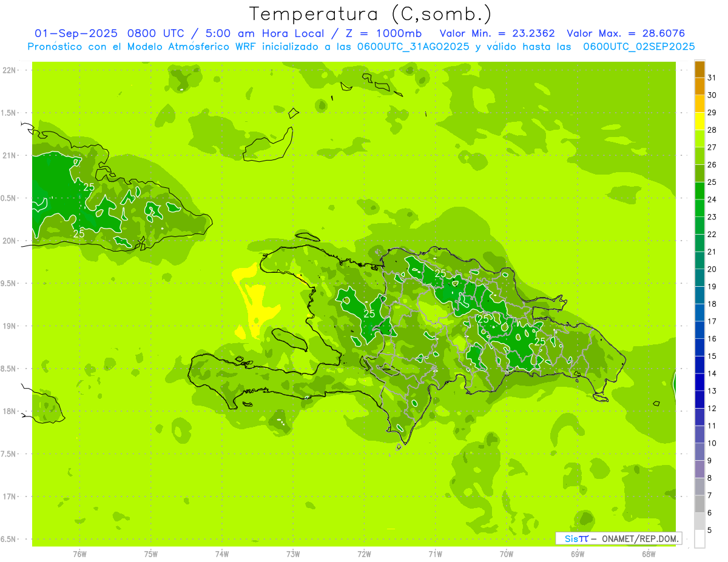Pick legend color swatch between 30 and 31
This screenshot has width=728, height=562.
tap(699, 87)
